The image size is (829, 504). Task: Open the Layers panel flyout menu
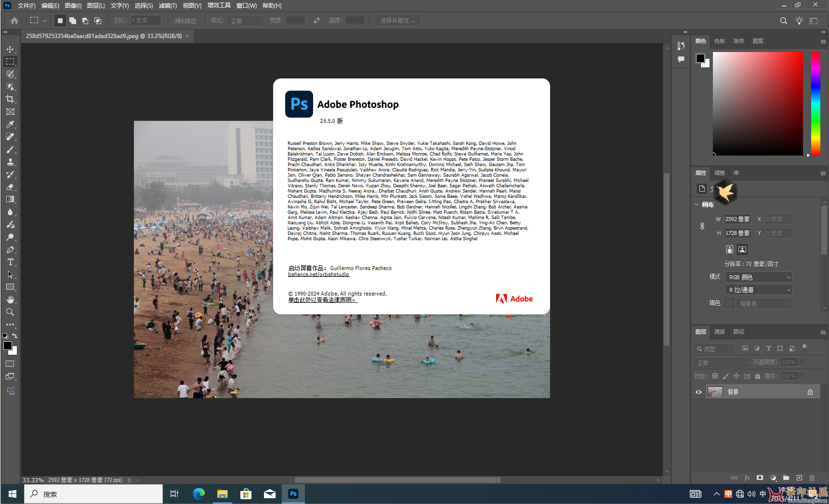point(823,332)
